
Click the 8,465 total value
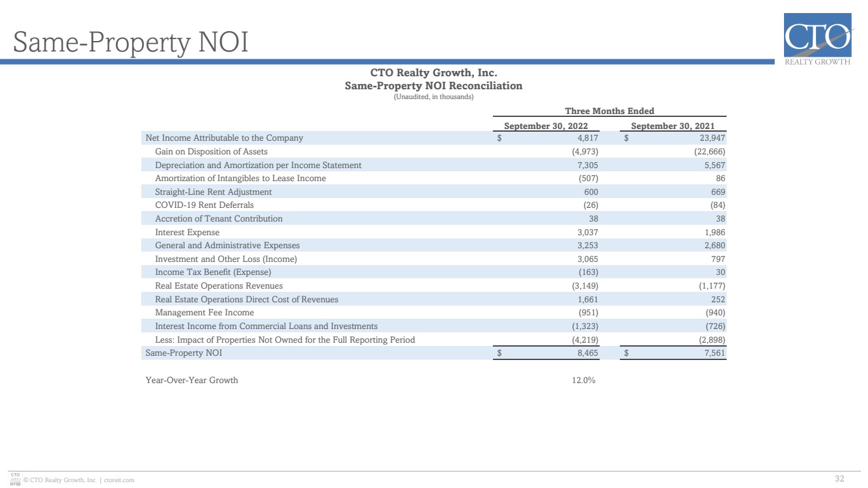pos(587,352)
